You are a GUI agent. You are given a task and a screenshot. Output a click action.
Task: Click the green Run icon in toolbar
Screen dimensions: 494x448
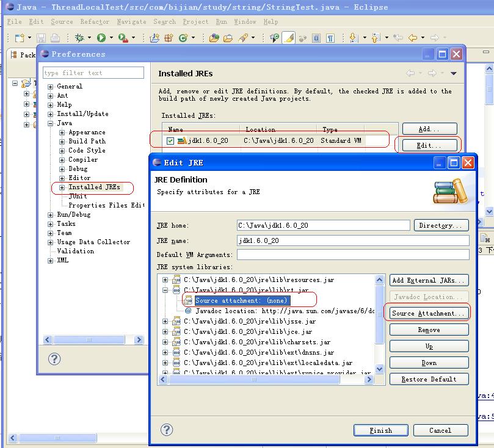(x=101, y=38)
